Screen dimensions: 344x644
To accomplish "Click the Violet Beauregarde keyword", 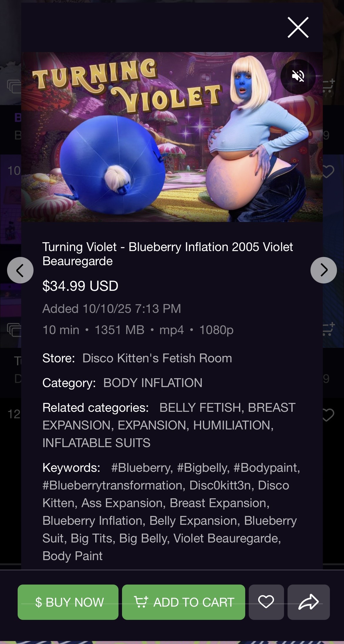I will pyautogui.click(x=227, y=538).
